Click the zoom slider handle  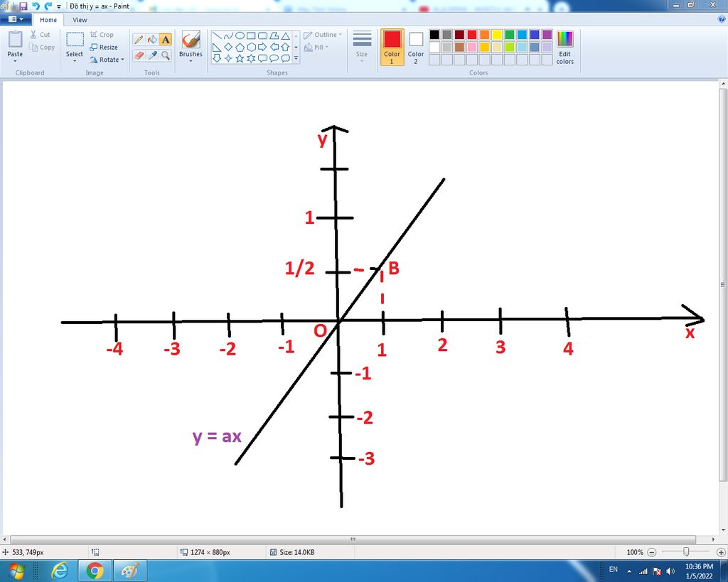tap(686, 552)
